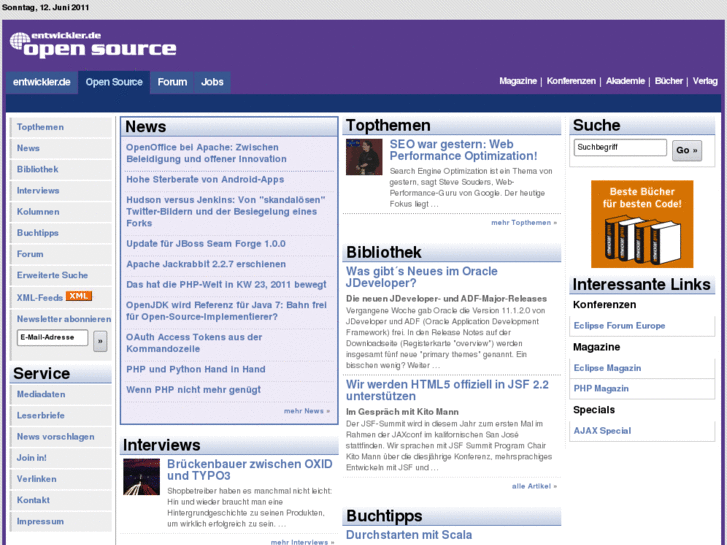The height and width of the screenshot is (545, 727).
Task: Open the OpenJDK Referenz für Java 7 news
Action: (226, 311)
